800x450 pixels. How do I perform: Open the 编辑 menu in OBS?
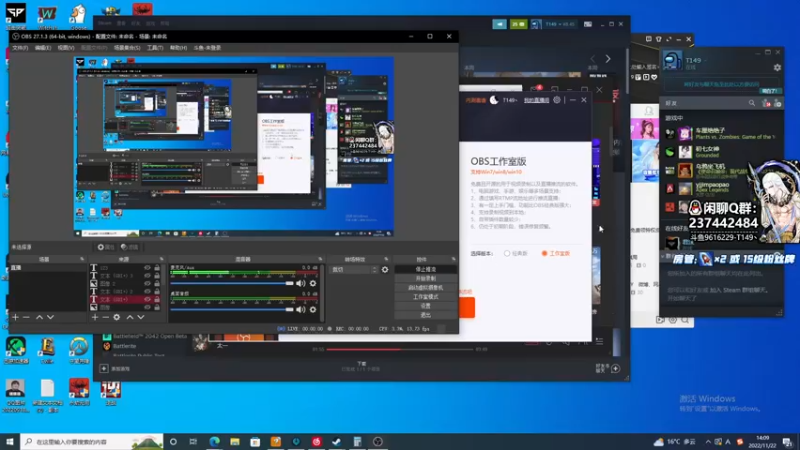tap(43, 47)
